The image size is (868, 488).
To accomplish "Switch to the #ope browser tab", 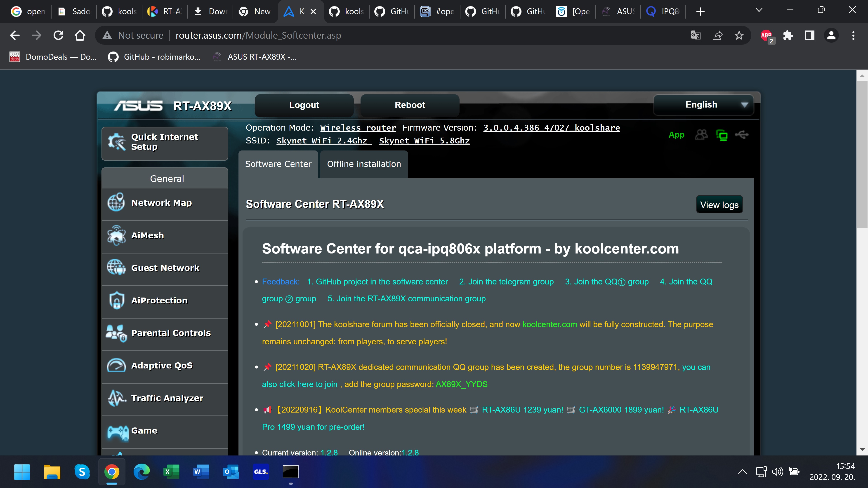I will 437,12.
